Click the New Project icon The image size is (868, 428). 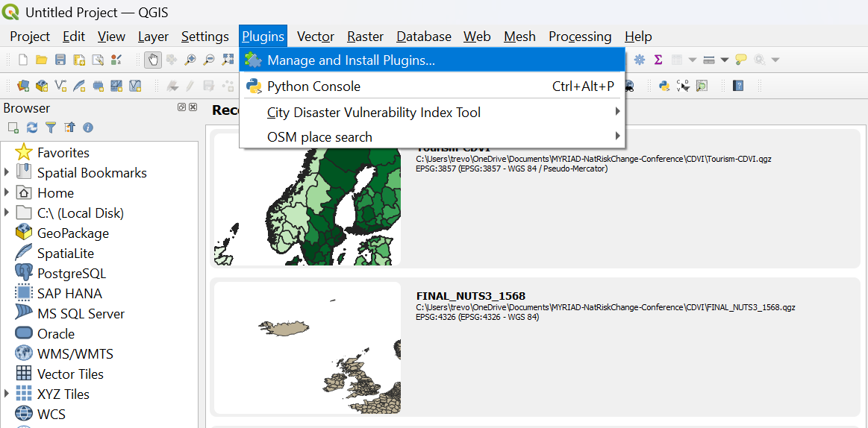click(x=23, y=60)
